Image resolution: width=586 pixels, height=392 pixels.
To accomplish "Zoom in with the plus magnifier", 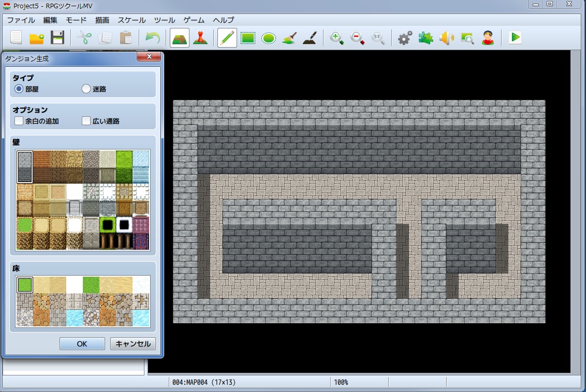I will tap(336, 38).
